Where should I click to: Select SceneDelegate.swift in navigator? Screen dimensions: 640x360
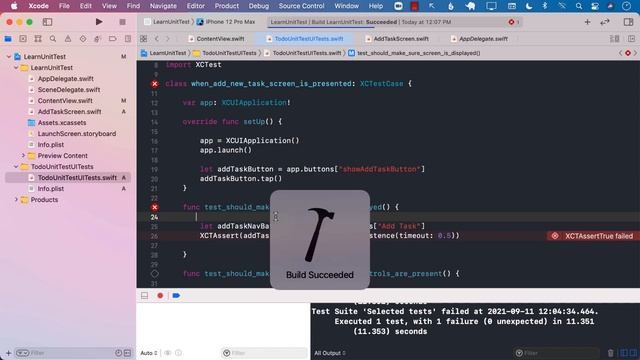tap(69, 90)
